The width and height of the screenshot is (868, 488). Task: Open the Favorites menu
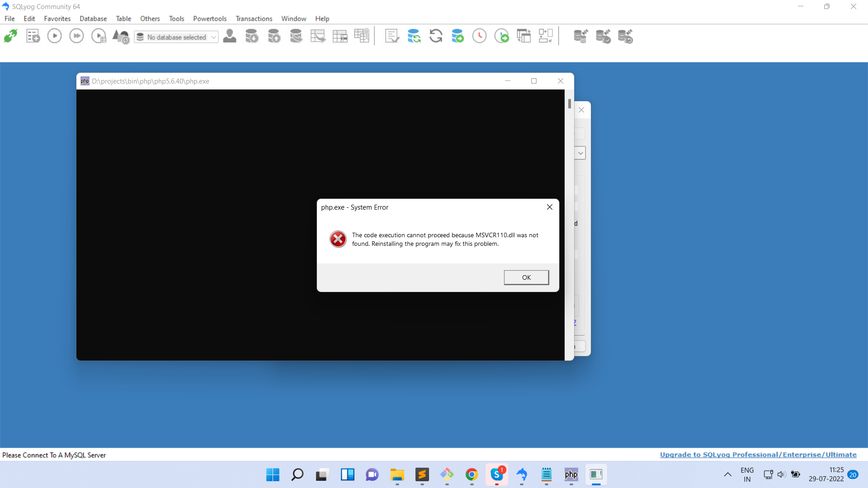pyautogui.click(x=57, y=19)
